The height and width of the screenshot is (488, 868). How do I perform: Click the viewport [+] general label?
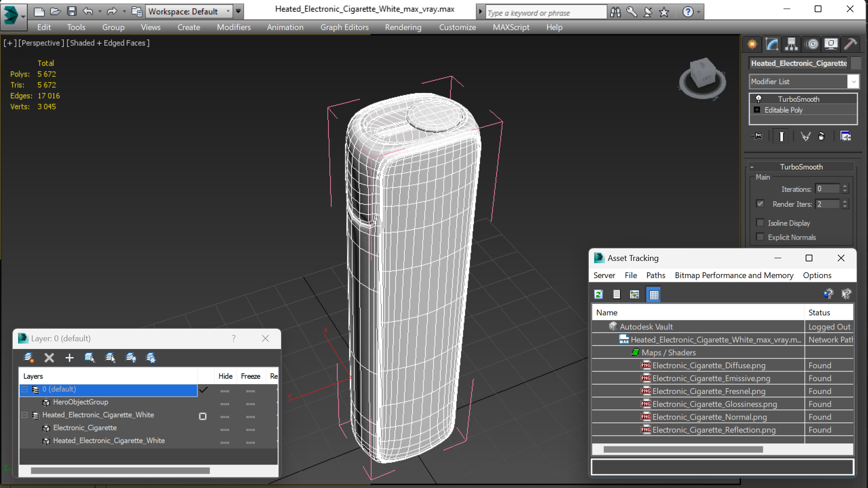(x=9, y=43)
